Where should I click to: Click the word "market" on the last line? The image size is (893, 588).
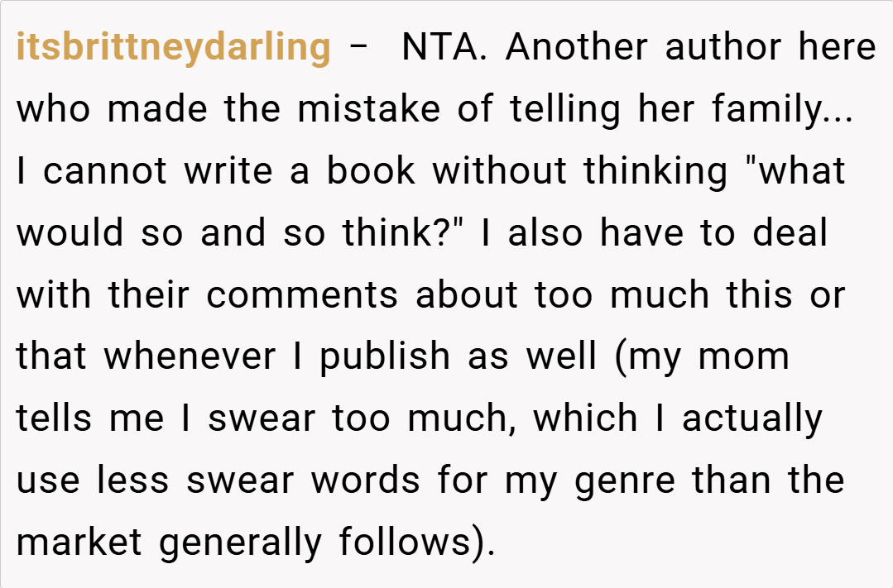click(x=80, y=543)
